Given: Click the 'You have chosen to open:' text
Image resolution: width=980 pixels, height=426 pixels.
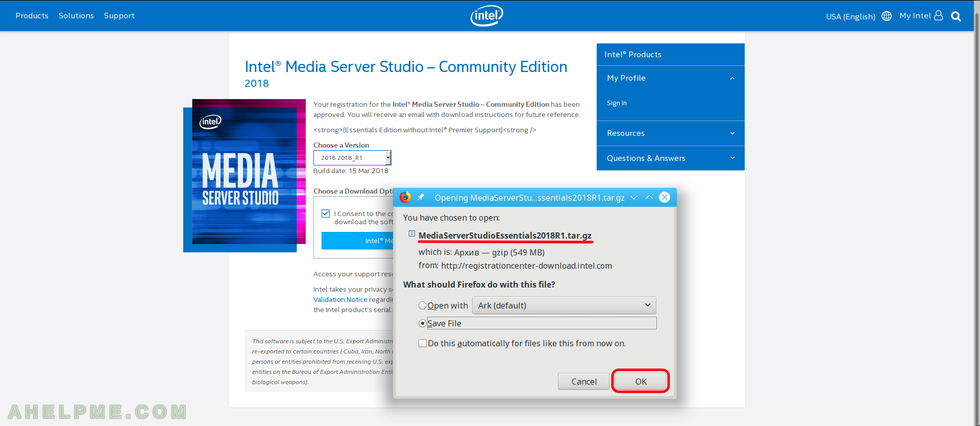Looking at the screenshot, I should [x=451, y=218].
